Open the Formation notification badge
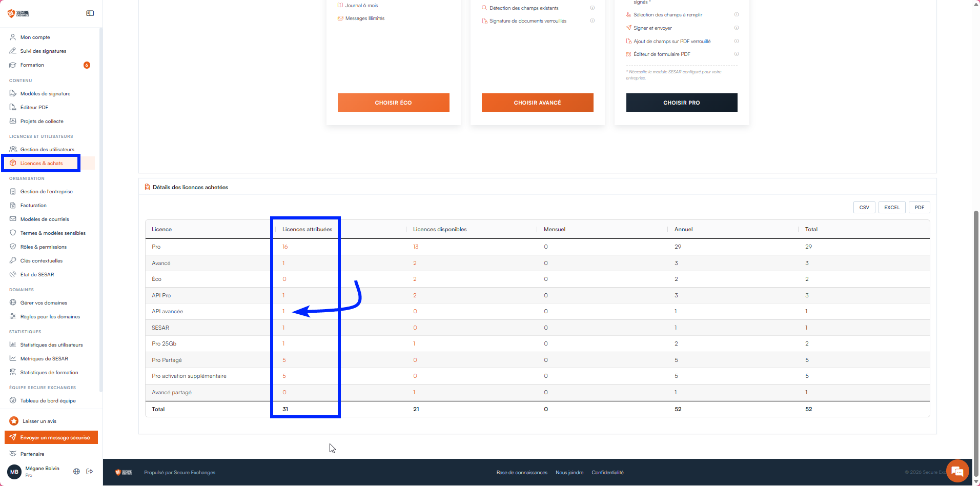The width and height of the screenshot is (980, 486). [87, 65]
